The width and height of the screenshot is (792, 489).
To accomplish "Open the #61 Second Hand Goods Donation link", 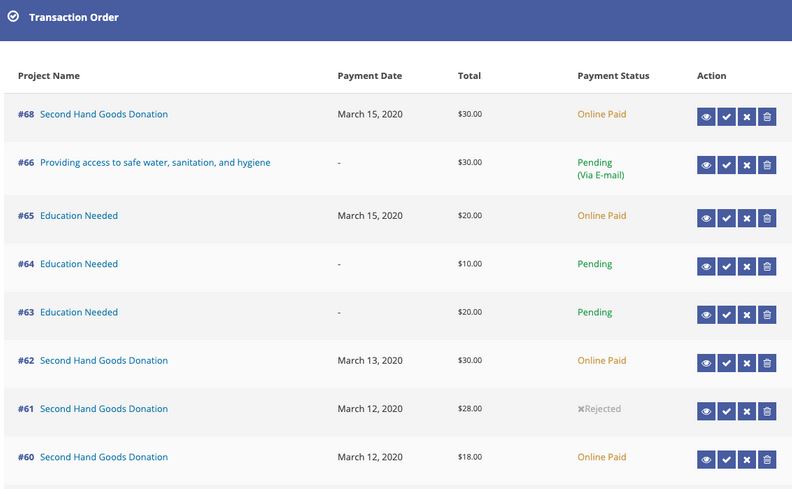I will point(93,409).
